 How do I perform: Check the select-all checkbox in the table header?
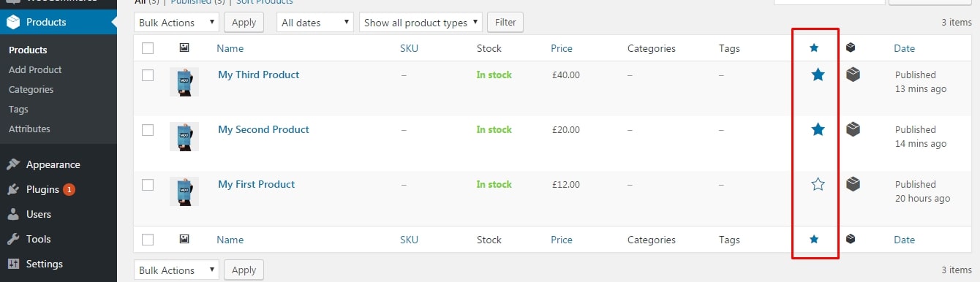[148, 48]
